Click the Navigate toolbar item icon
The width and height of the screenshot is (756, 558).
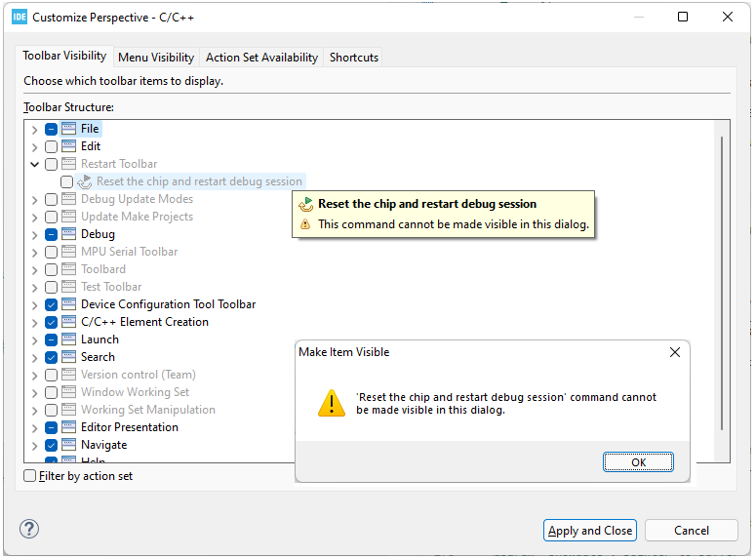(x=68, y=445)
